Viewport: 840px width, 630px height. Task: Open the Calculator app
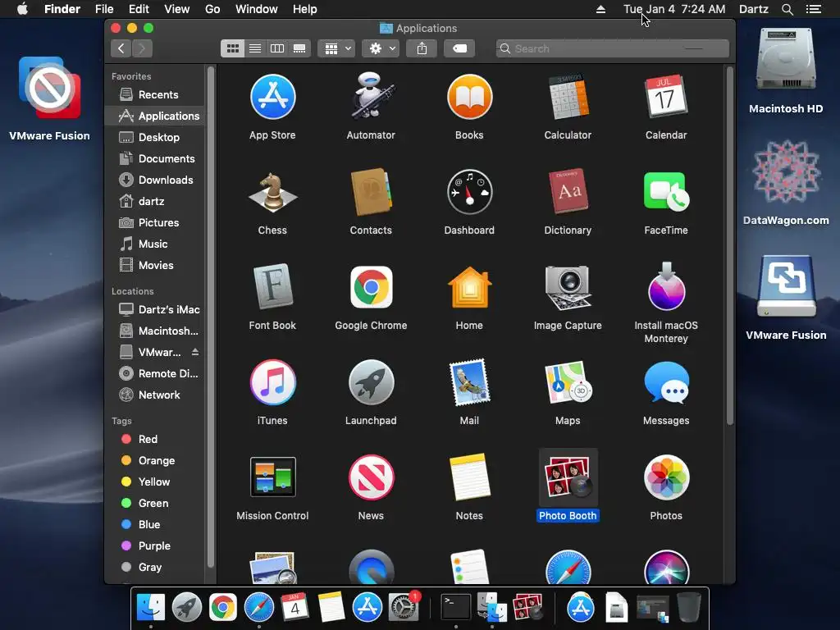(568, 97)
